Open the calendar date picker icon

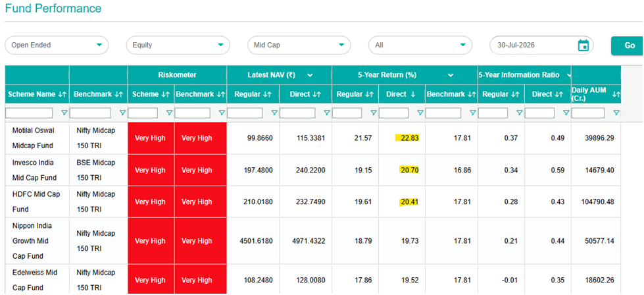click(583, 45)
